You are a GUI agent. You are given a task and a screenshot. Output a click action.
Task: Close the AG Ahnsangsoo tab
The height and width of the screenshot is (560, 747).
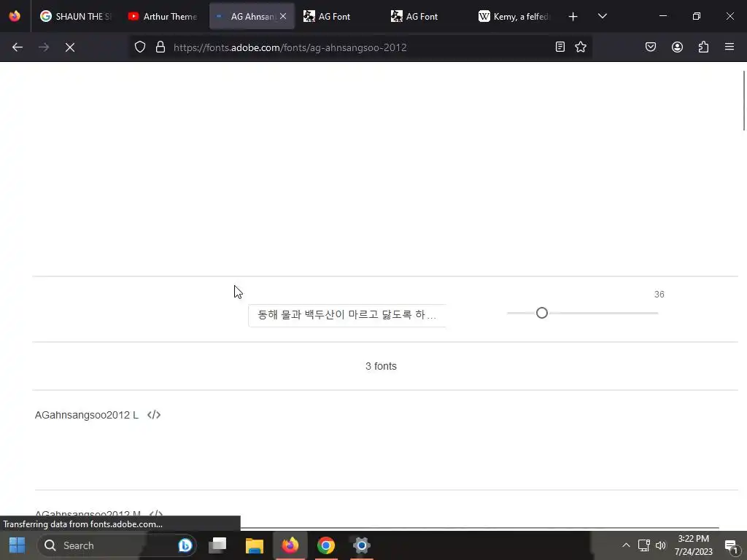pyautogui.click(x=283, y=16)
